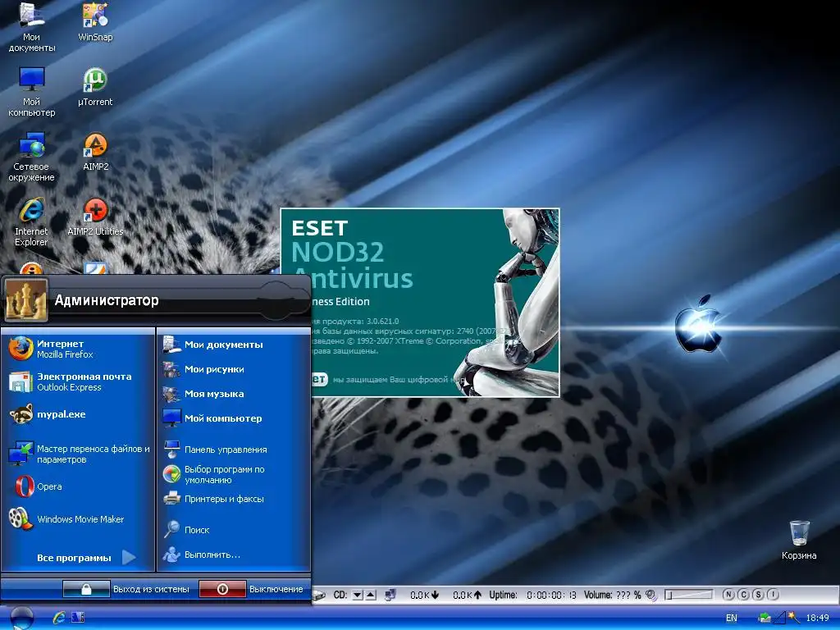Open the WinSnap desktop shortcut
This screenshot has height=630, width=840.
point(95,22)
